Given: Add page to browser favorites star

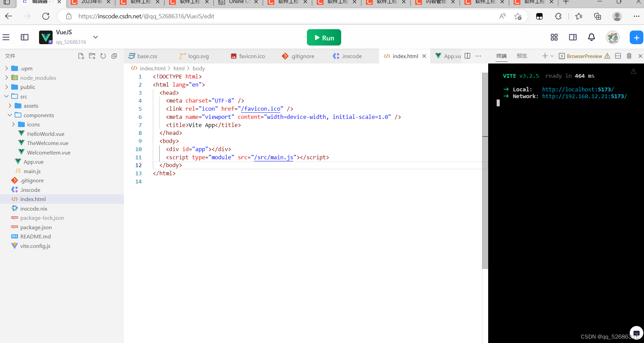Looking at the screenshot, I should tap(518, 16).
